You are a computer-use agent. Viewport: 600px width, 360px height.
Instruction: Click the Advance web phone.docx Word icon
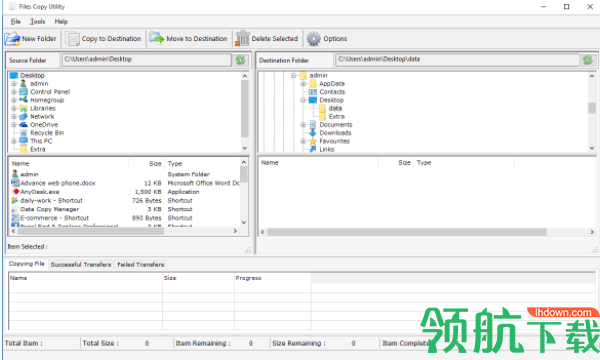15,183
